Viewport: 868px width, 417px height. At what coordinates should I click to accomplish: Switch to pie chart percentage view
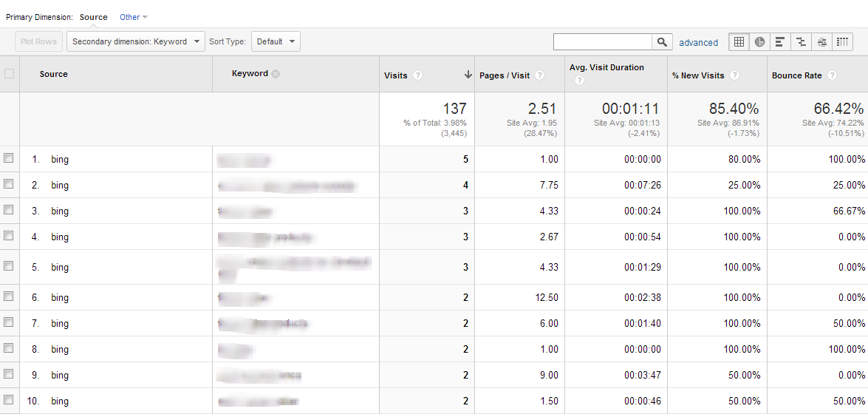pyautogui.click(x=759, y=42)
